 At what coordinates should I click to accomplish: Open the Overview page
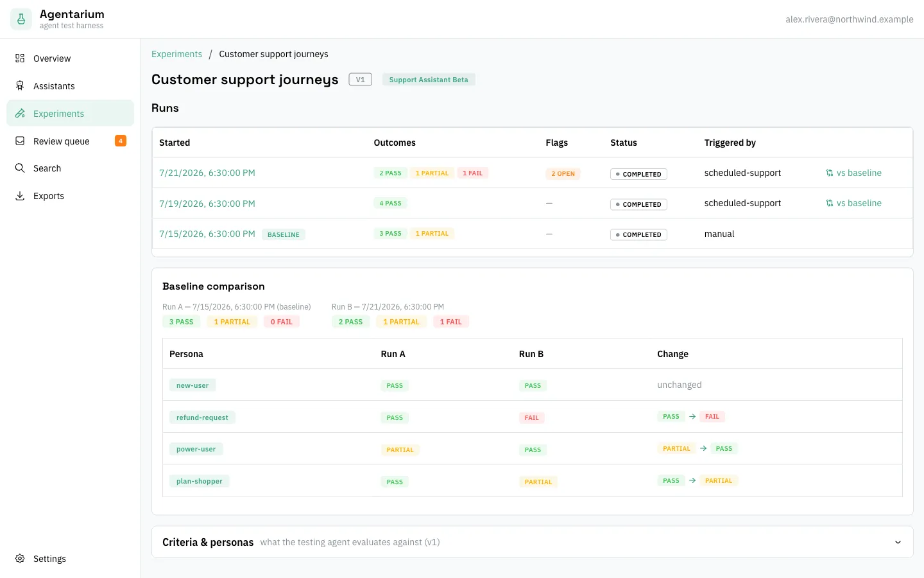point(71,58)
